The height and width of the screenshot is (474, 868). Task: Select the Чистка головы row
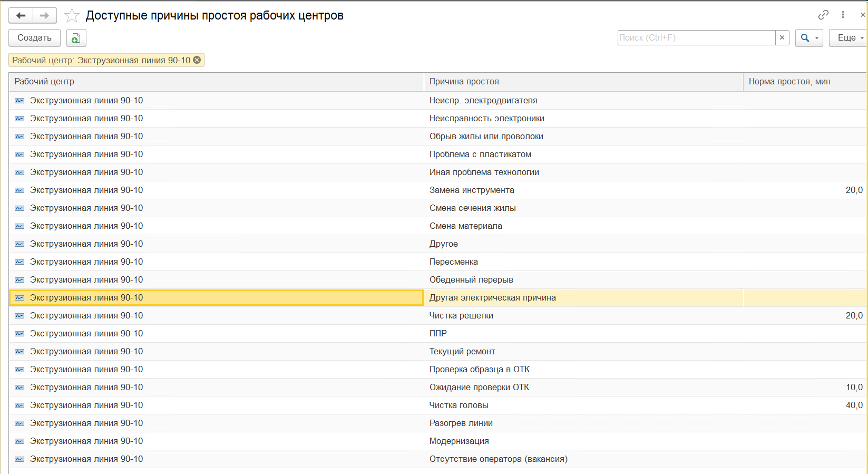[x=438, y=405]
